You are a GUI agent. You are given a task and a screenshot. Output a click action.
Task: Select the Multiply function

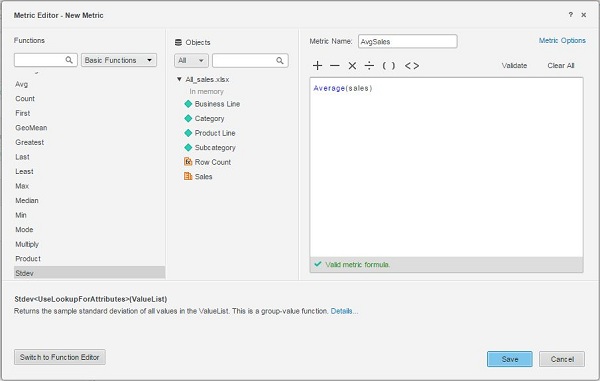(x=27, y=244)
